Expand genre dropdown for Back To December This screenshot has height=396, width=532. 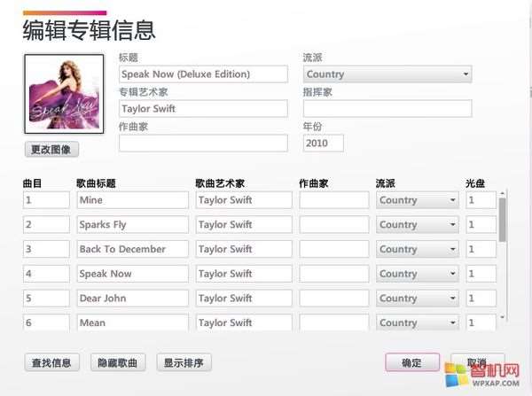[x=418, y=249]
